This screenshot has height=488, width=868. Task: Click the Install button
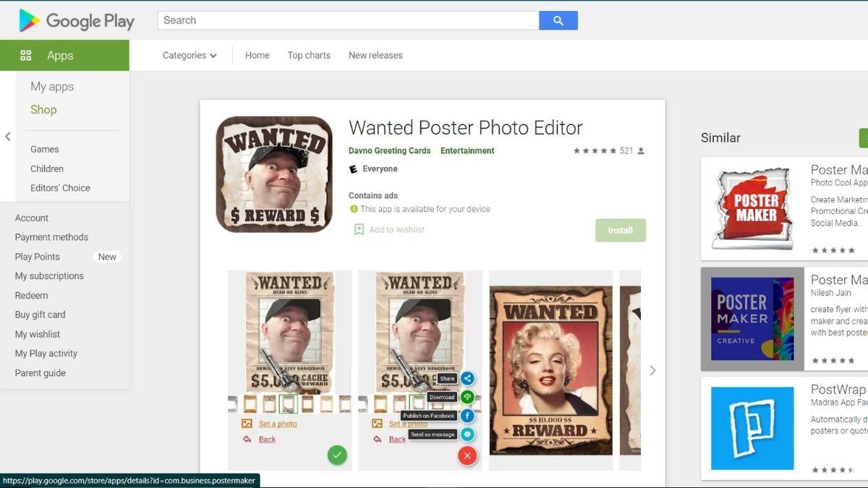click(621, 230)
